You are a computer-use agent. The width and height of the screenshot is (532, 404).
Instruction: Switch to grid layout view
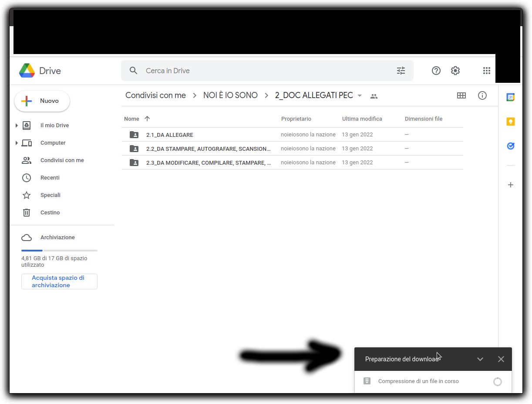click(461, 95)
